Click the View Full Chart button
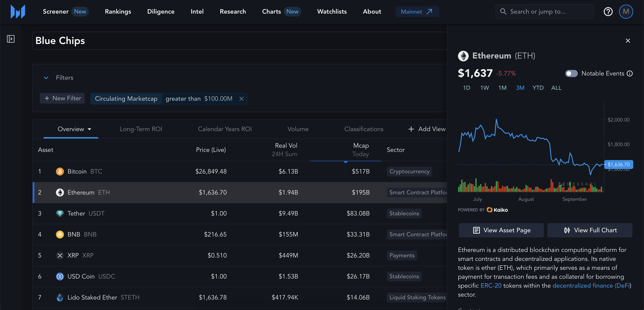This screenshot has width=644, height=310. [x=590, y=230]
